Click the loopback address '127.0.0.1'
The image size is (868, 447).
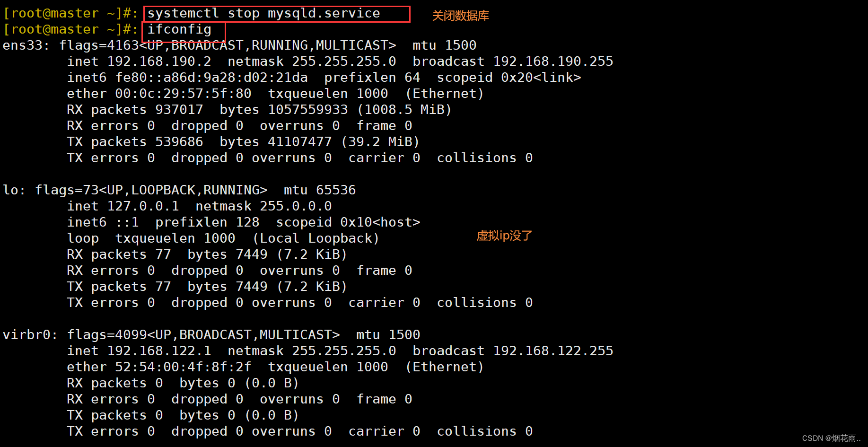[143, 207]
